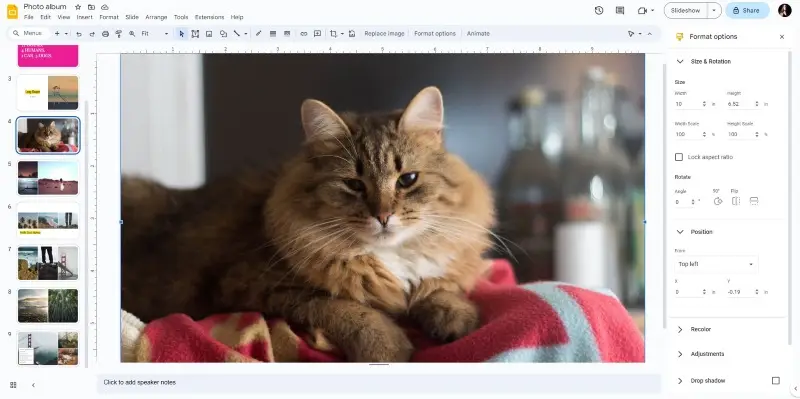Click the Reset image icon
The width and height of the screenshot is (800, 399).
(352, 34)
